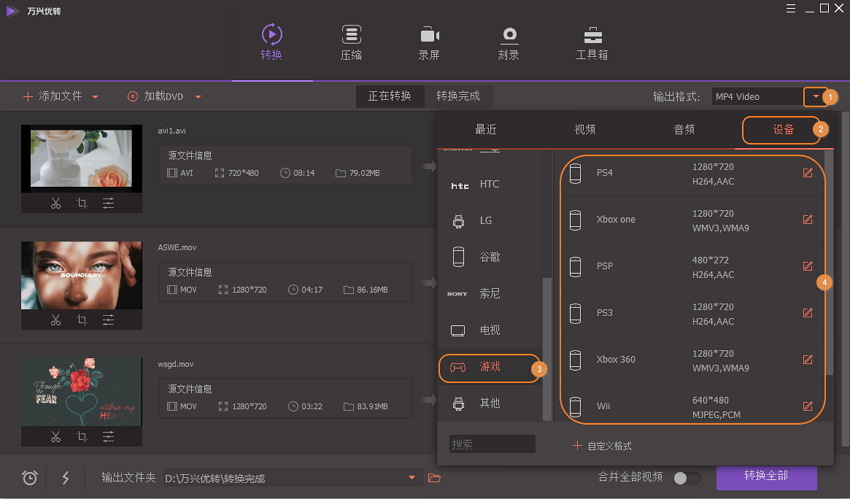
Task: Edit the Xbox one preset settings
Action: click(808, 219)
